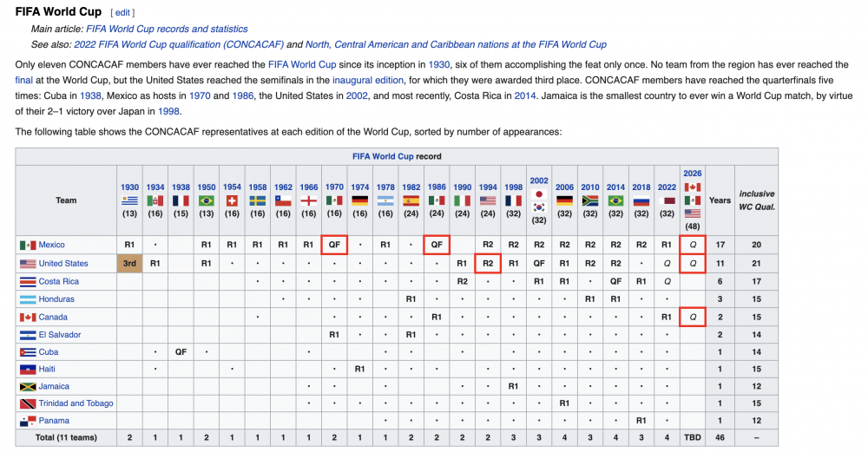Open the Trinidad and Tobago team link
This screenshot has height=459, width=868.
tap(76, 403)
